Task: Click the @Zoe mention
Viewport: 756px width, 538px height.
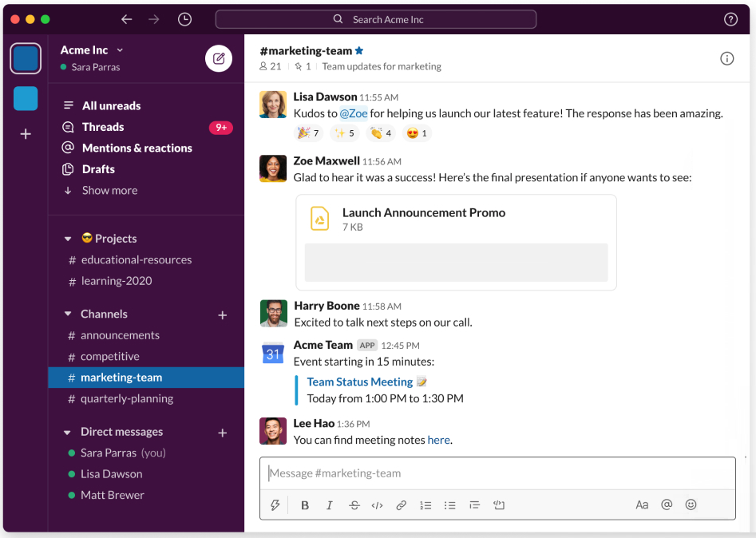Action: 354,113
